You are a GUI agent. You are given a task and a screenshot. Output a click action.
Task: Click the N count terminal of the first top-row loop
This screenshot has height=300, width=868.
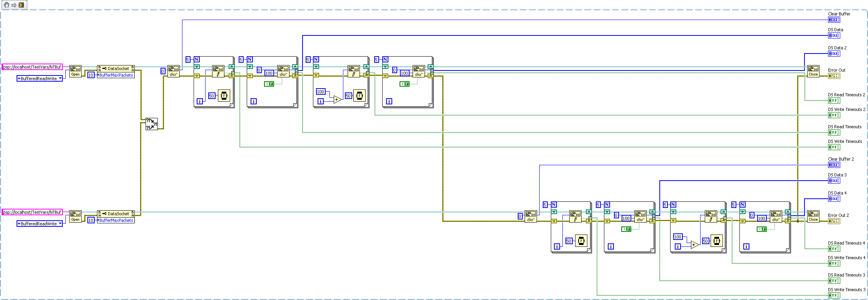197,59
